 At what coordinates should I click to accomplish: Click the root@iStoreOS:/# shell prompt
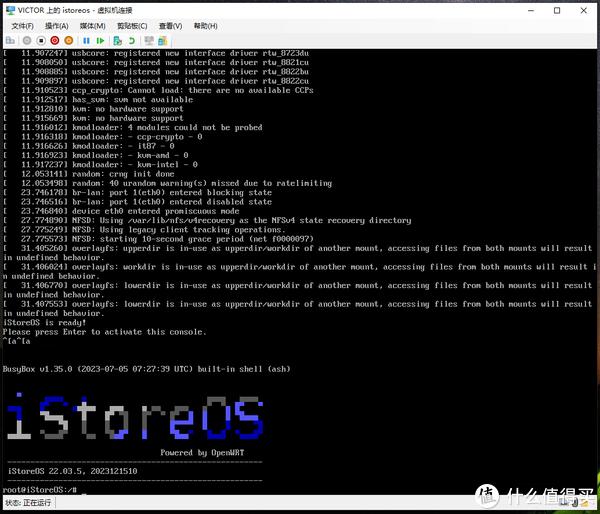(x=40, y=490)
